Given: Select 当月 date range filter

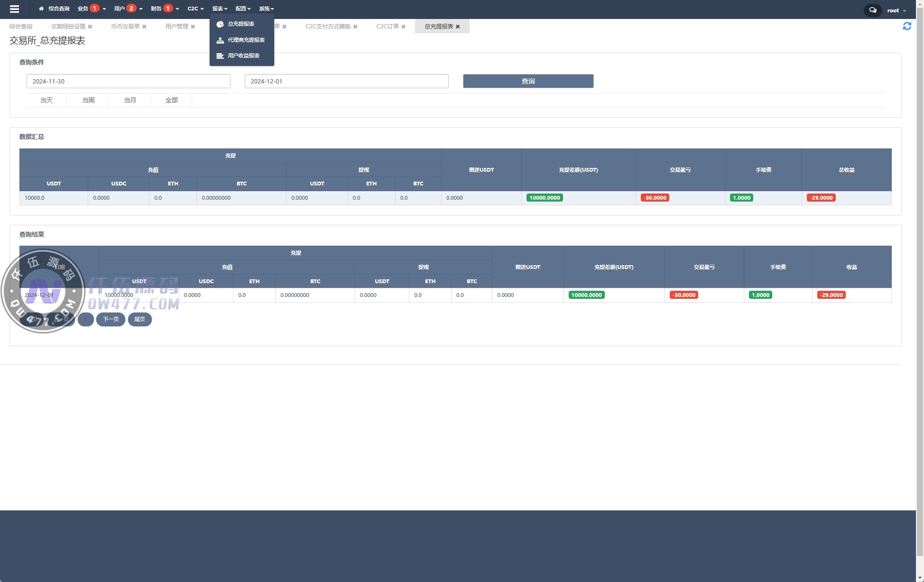Looking at the screenshot, I should tap(129, 100).
